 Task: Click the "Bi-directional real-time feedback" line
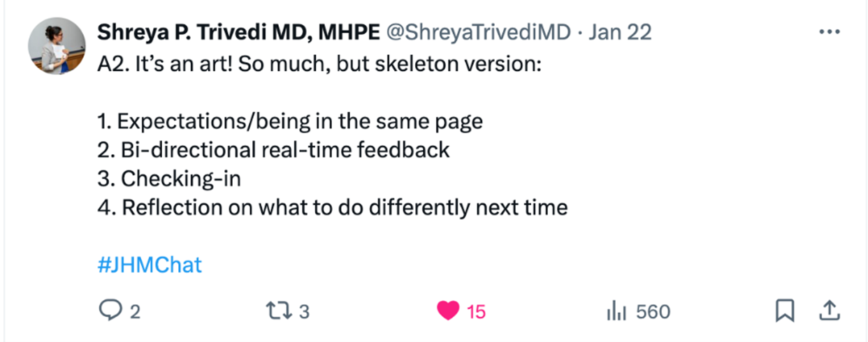tap(273, 150)
